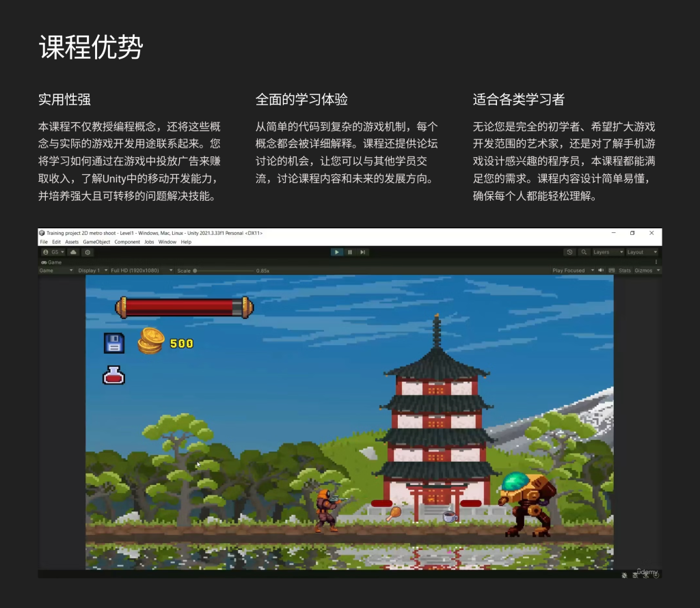The height and width of the screenshot is (608, 700).
Task: Open the Layout dropdown
Action: click(642, 252)
